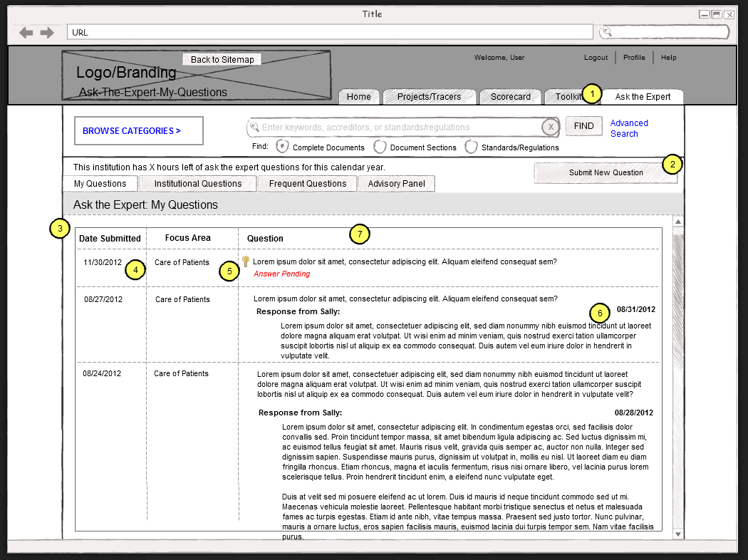748x560 pixels.
Task: View the Frequent Questions tab
Action: (308, 184)
